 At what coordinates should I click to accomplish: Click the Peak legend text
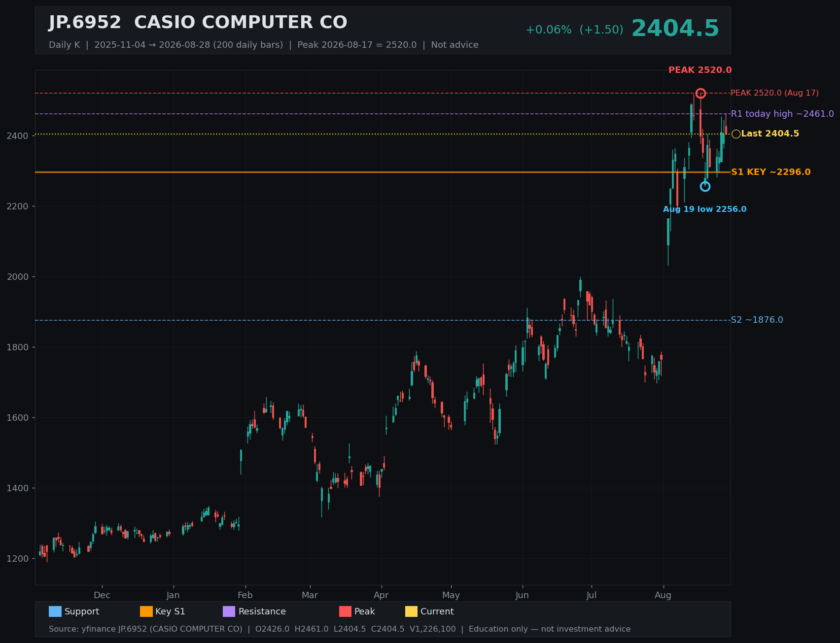click(365, 611)
